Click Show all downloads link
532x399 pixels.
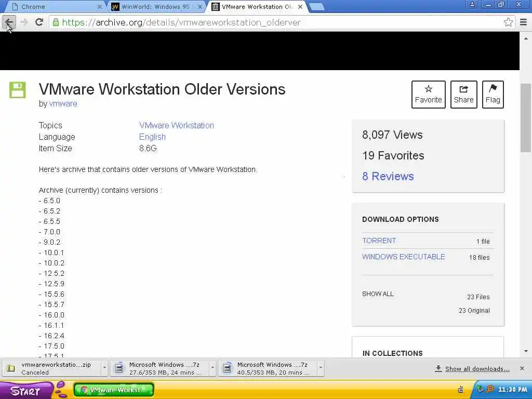(x=477, y=369)
